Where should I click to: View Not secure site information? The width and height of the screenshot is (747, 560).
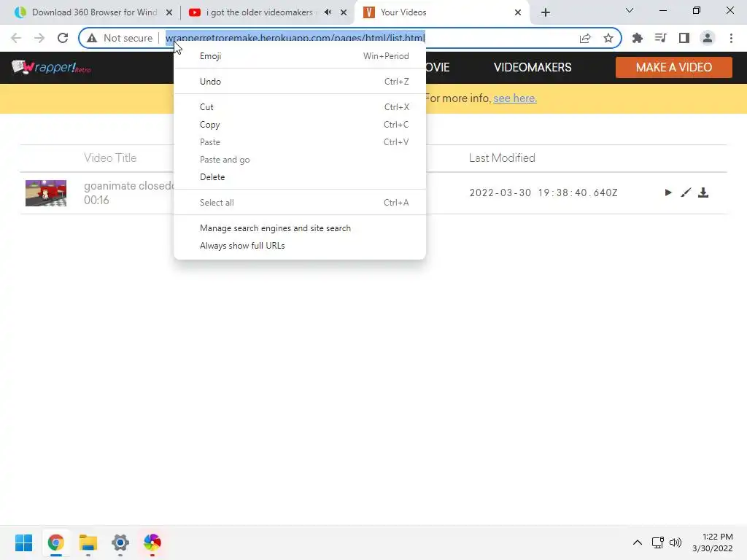(x=119, y=38)
